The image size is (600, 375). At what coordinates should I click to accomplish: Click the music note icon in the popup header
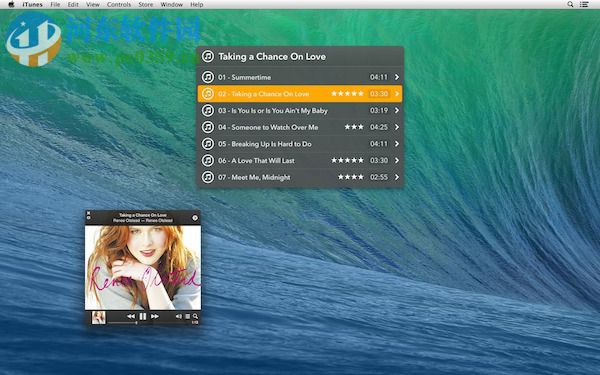click(x=208, y=56)
